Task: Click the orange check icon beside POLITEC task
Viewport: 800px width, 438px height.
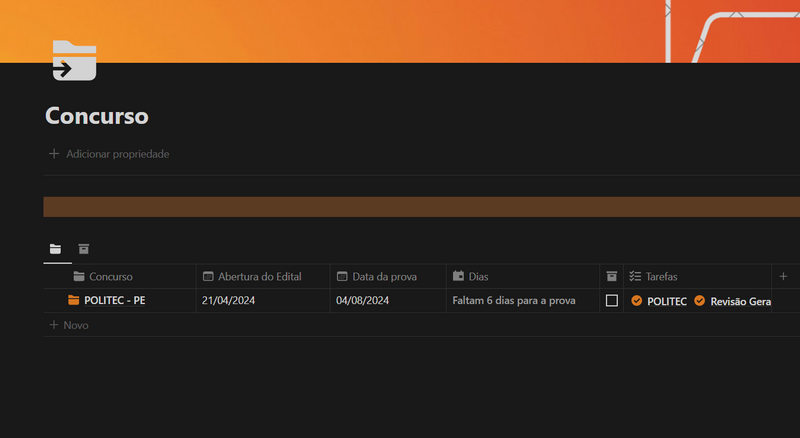Action: pyautogui.click(x=637, y=300)
